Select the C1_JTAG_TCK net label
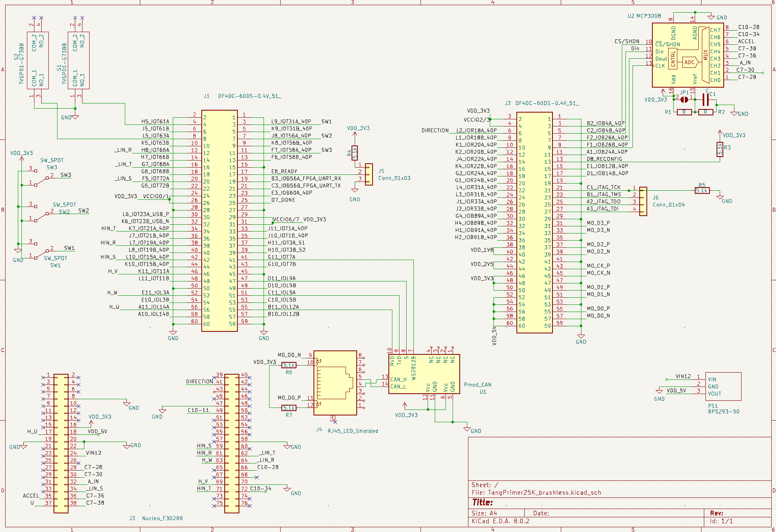Image resolution: width=776 pixels, height=532 pixels. (604, 187)
